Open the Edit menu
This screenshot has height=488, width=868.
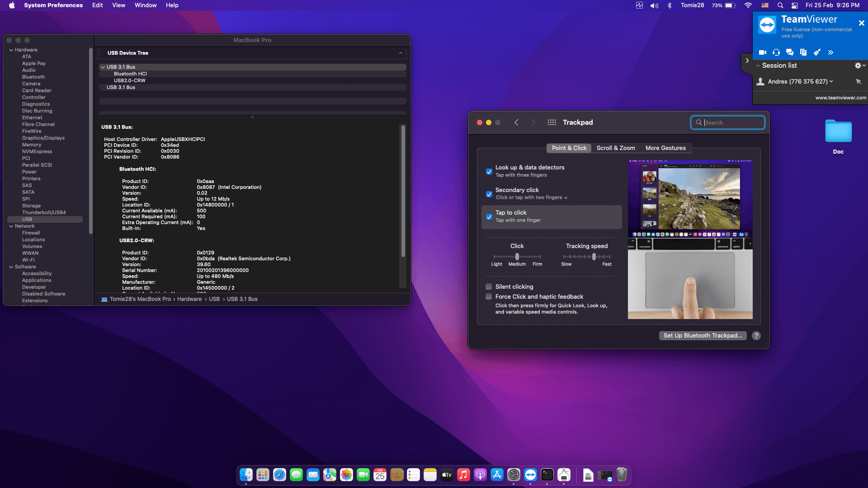coord(98,5)
